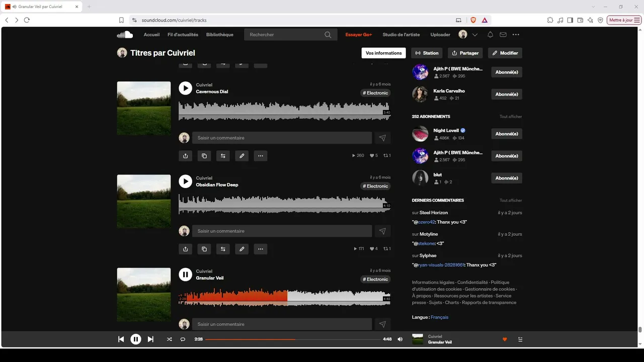
Task: Open Fil d'actualités
Action: point(183,35)
